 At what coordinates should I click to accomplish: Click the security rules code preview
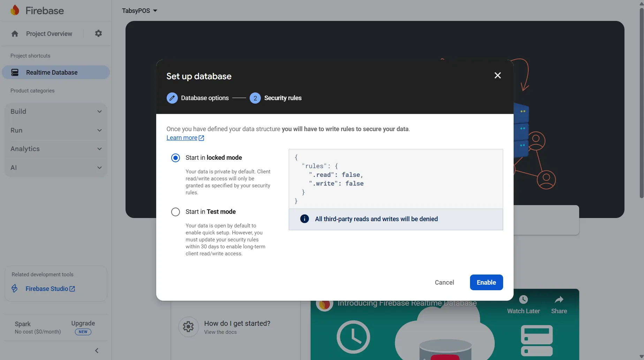tap(396, 179)
